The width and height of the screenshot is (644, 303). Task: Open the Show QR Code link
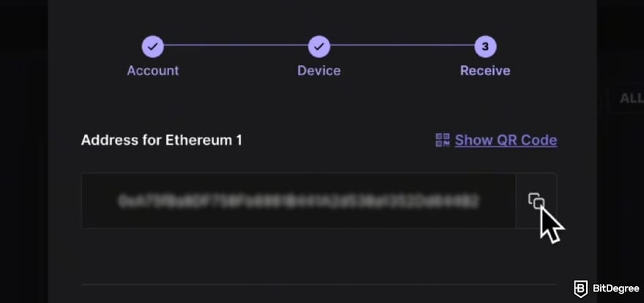pyautogui.click(x=506, y=140)
